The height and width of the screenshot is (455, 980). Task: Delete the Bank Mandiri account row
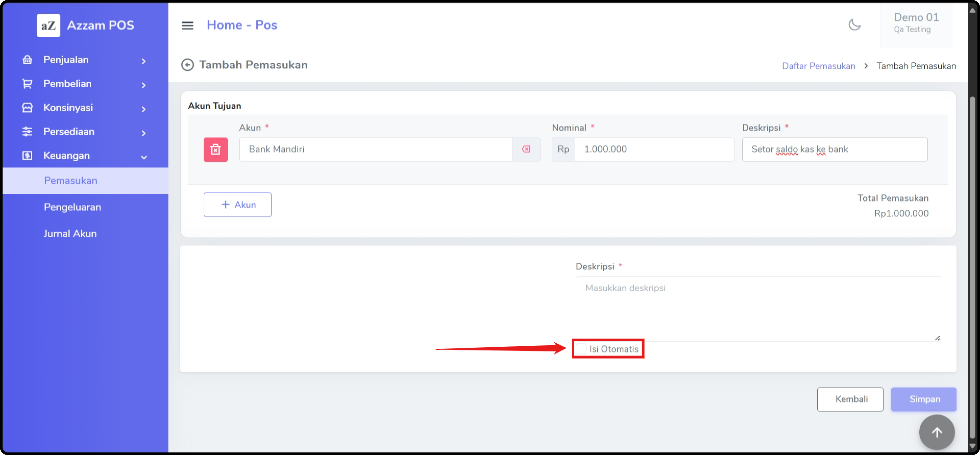click(x=215, y=149)
